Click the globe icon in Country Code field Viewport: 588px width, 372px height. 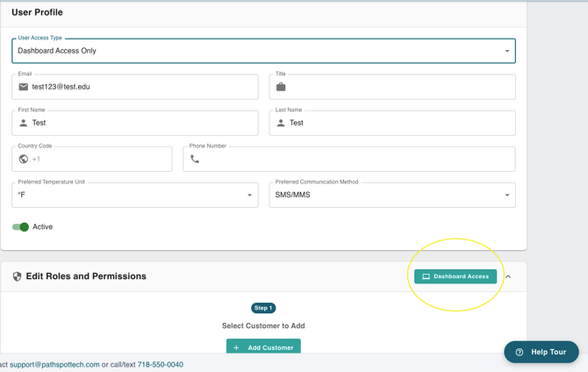(x=24, y=159)
